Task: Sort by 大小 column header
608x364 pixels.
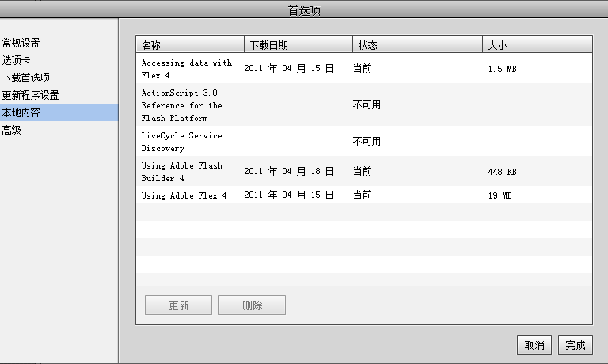Action: (538, 44)
